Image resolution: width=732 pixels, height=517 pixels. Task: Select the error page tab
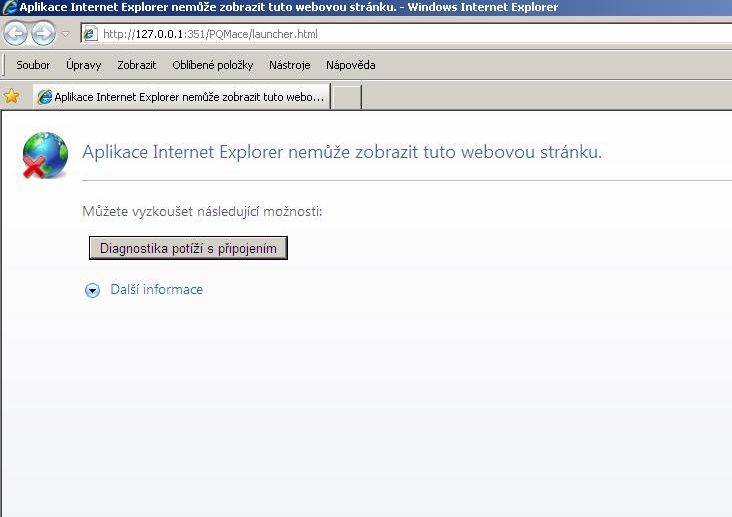point(181,97)
